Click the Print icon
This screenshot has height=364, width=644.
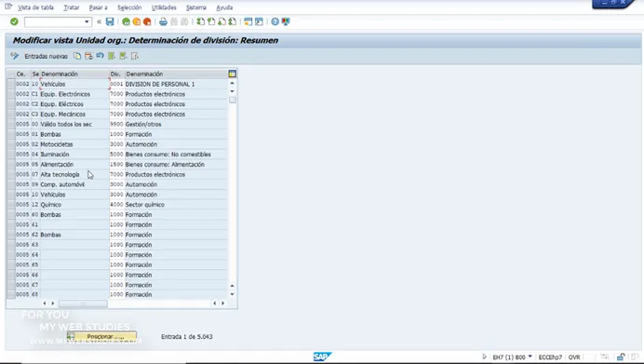coord(163,21)
